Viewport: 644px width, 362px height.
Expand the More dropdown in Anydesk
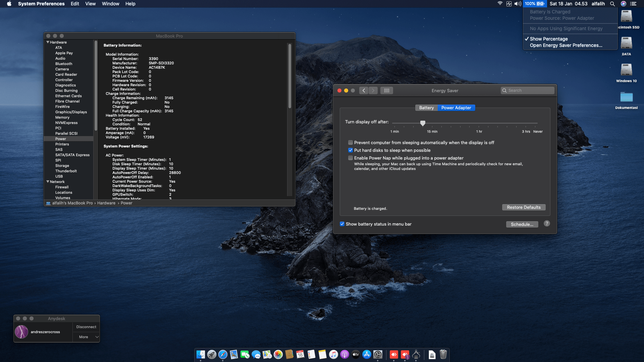point(86,337)
